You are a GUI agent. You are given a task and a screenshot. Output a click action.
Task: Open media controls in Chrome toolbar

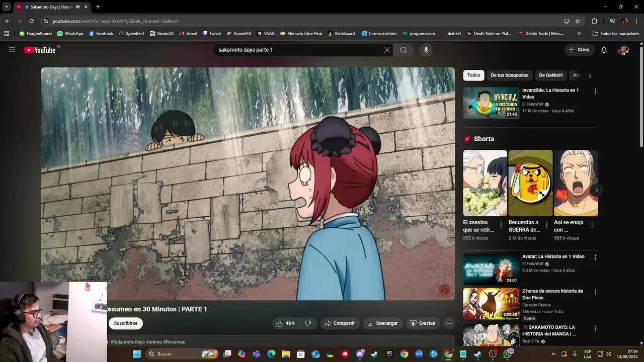pyautogui.click(x=612, y=21)
